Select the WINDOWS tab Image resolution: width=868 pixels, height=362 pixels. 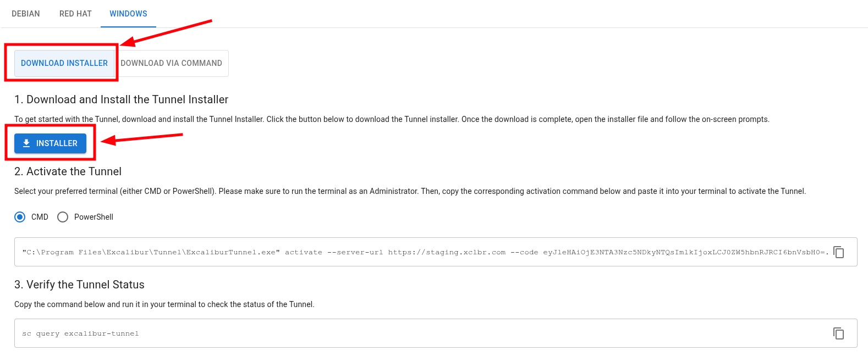128,14
